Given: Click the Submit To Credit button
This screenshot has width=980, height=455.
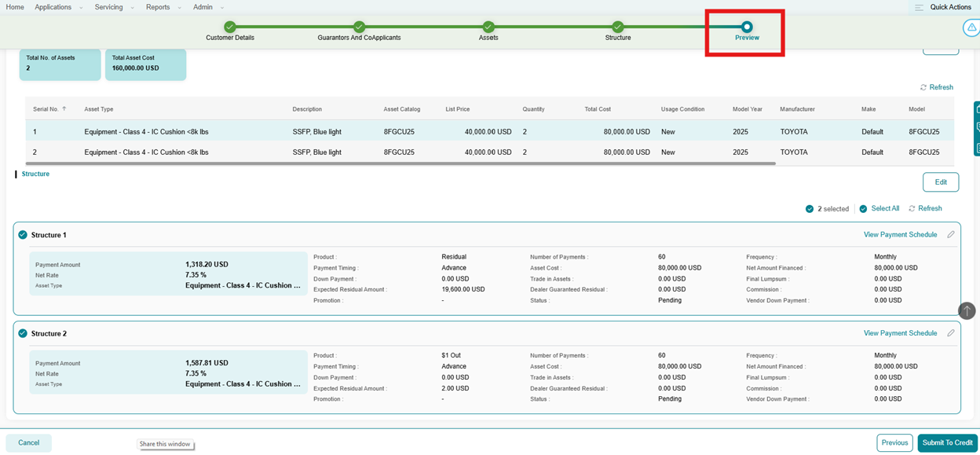Looking at the screenshot, I should click(x=947, y=442).
